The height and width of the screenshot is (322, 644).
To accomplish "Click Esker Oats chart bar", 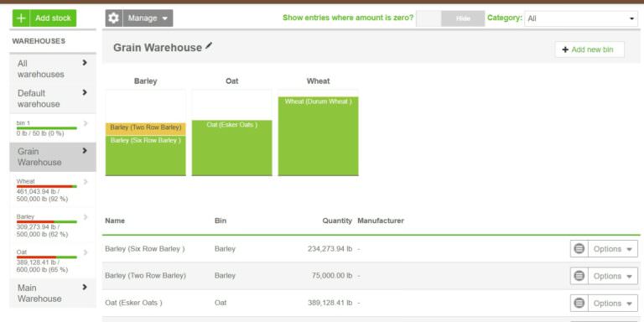I will 231,148.
